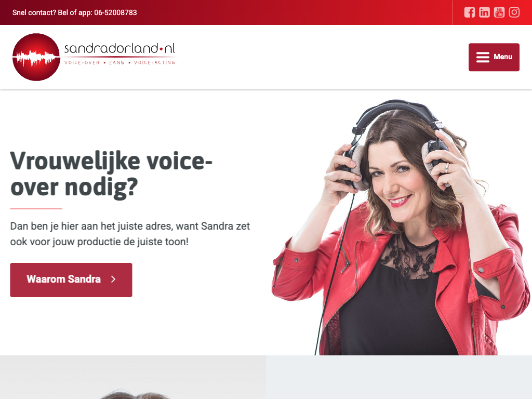This screenshot has height=399, width=532.
Task: Click the red waveform logo circle
Action: [36, 57]
